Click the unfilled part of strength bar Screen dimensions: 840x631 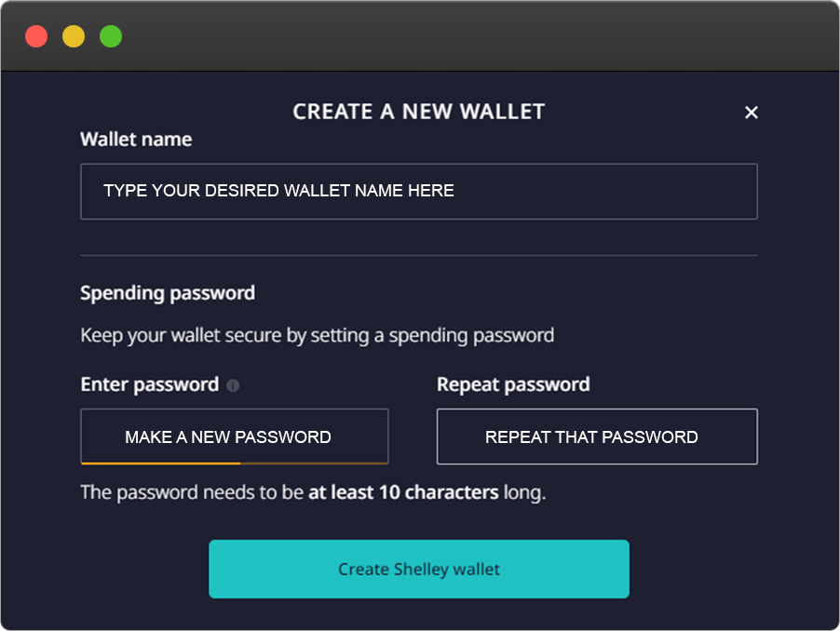coord(315,463)
